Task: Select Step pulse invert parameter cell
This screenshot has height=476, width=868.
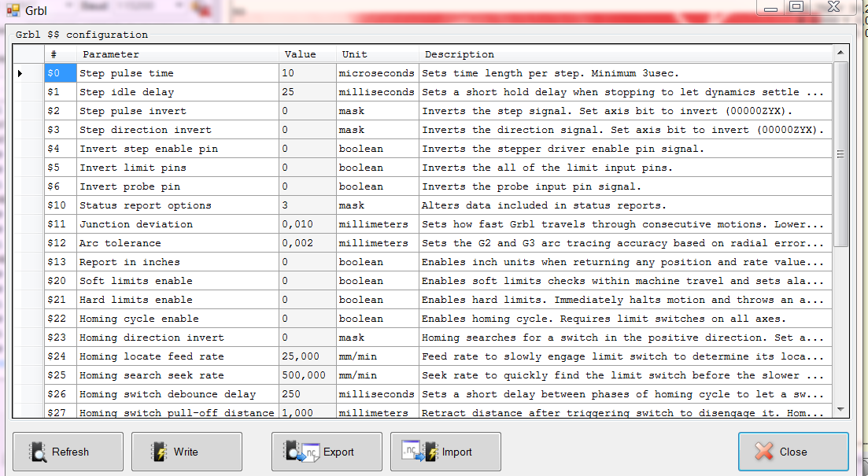Action: (x=178, y=111)
